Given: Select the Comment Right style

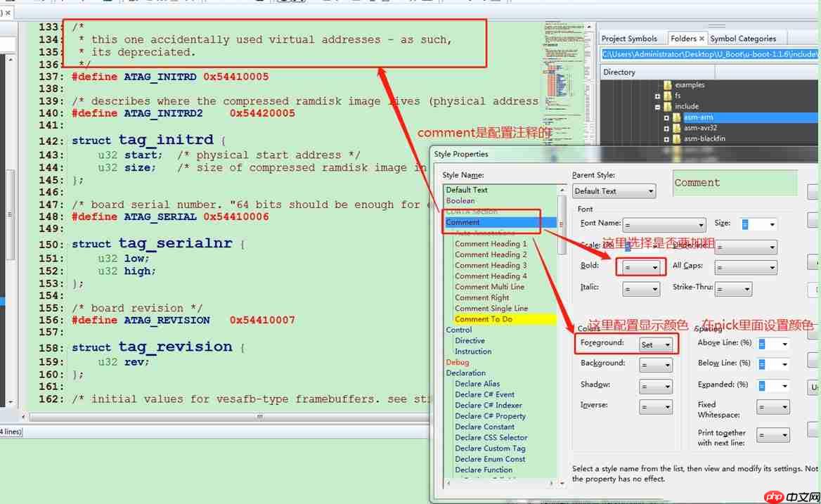Looking at the screenshot, I should (481, 298).
